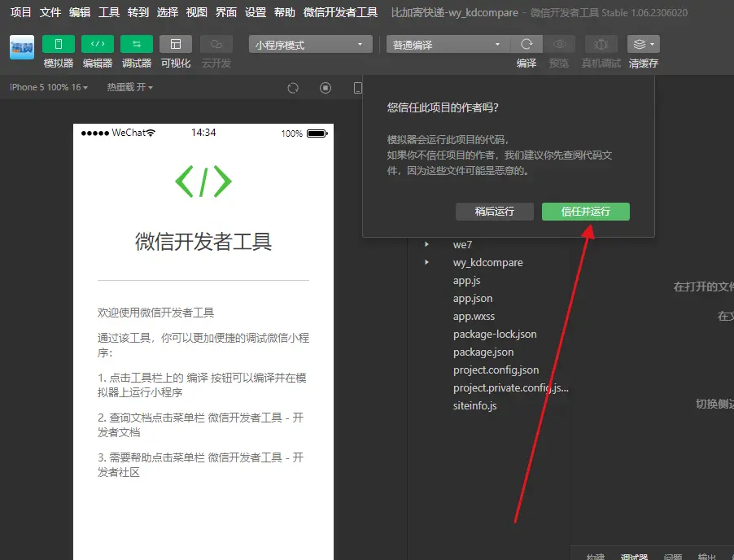This screenshot has height=560, width=734.
Task: Open the 项目 menu
Action: point(20,12)
